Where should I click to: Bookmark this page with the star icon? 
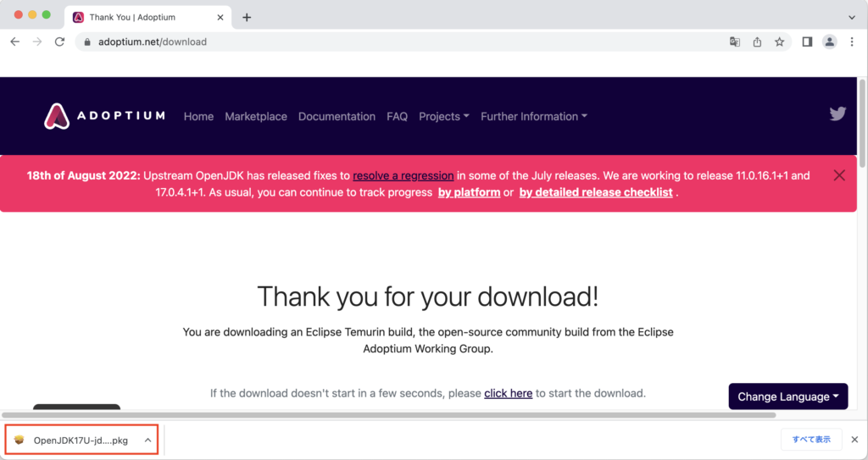tap(780, 42)
